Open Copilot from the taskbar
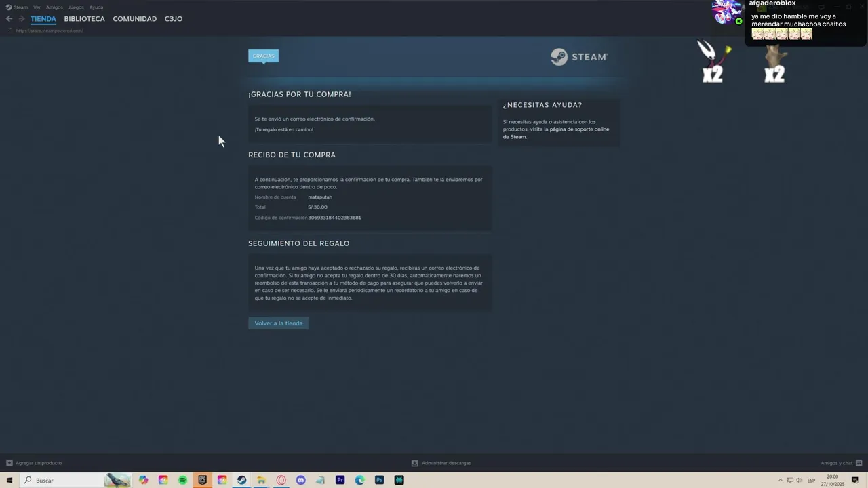Screen dimensions: 868x488 144,480
